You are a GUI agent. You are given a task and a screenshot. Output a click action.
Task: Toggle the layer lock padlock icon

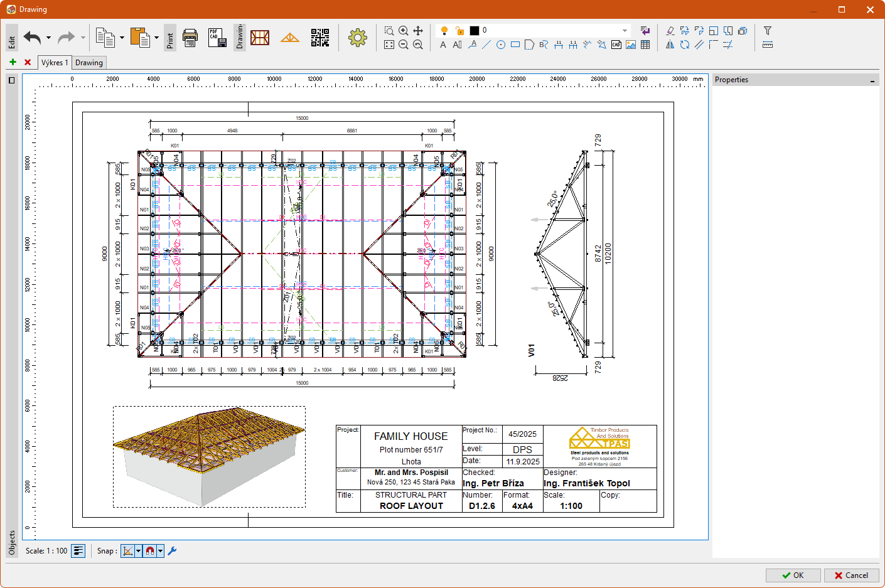point(459,30)
